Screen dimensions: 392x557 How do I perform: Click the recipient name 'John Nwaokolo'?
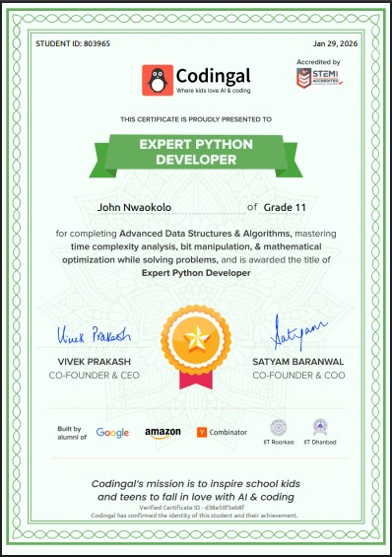coord(134,207)
